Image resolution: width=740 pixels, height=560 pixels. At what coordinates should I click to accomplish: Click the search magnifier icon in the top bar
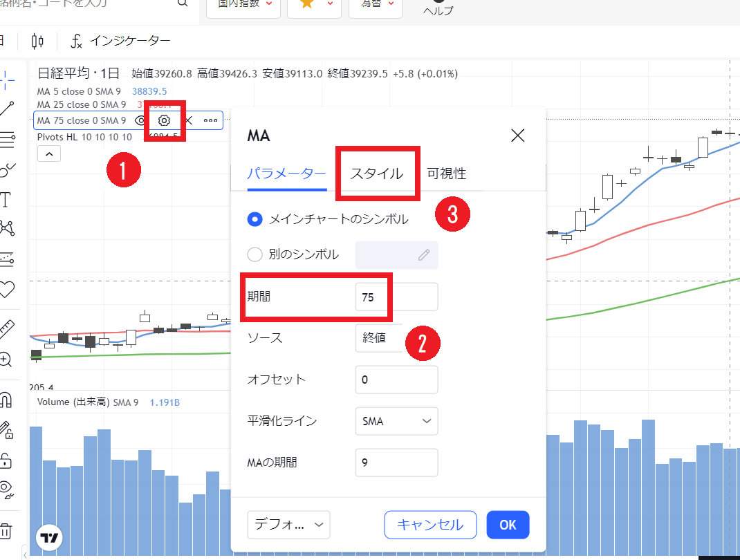(x=183, y=3)
